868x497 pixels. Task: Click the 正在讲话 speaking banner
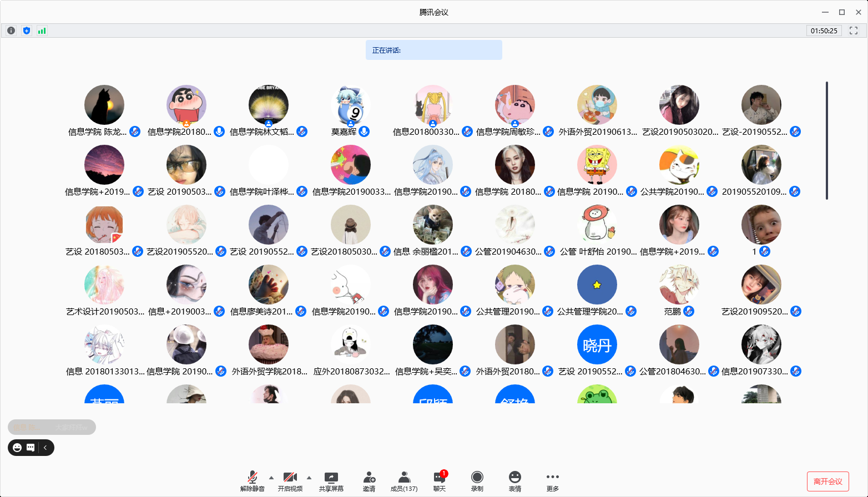[434, 50]
